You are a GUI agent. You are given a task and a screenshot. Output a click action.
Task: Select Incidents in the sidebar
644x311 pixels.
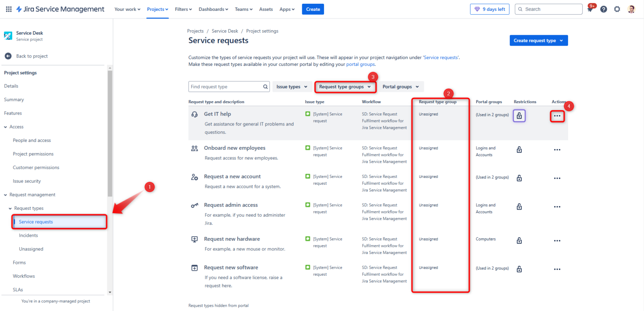(28, 235)
